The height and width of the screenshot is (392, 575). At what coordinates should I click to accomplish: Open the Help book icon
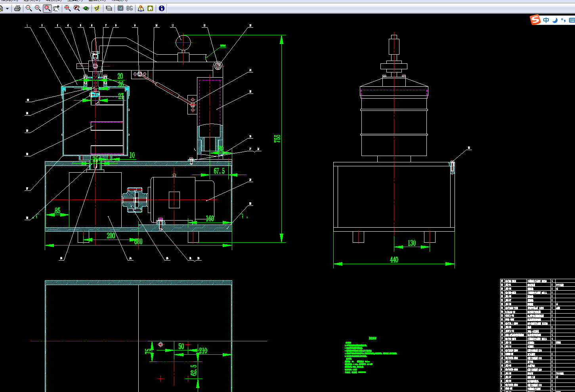coord(141,8)
